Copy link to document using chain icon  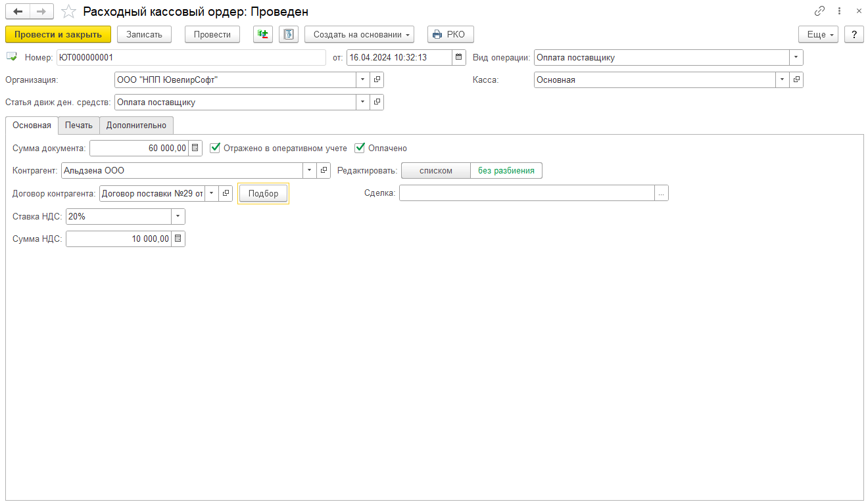click(819, 11)
